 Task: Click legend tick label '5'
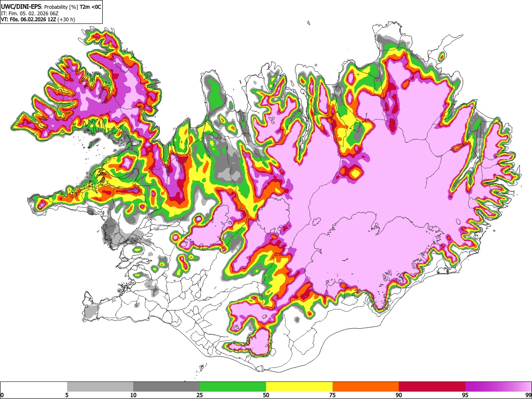pyautogui.click(x=67, y=395)
